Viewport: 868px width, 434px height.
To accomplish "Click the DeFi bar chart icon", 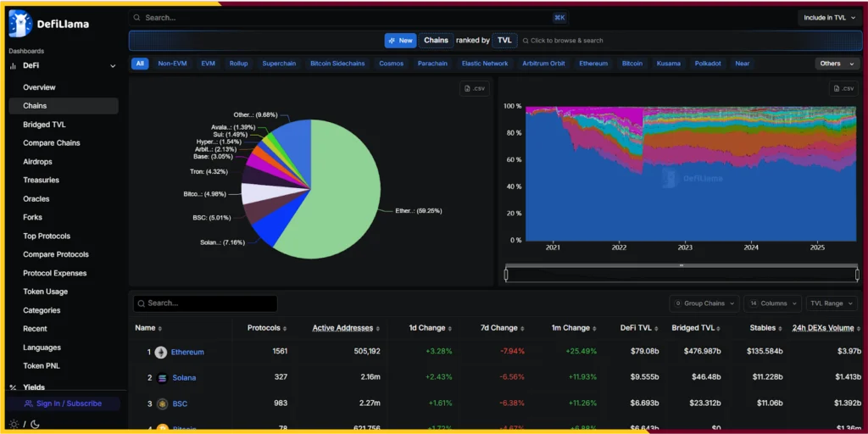I will [x=14, y=65].
